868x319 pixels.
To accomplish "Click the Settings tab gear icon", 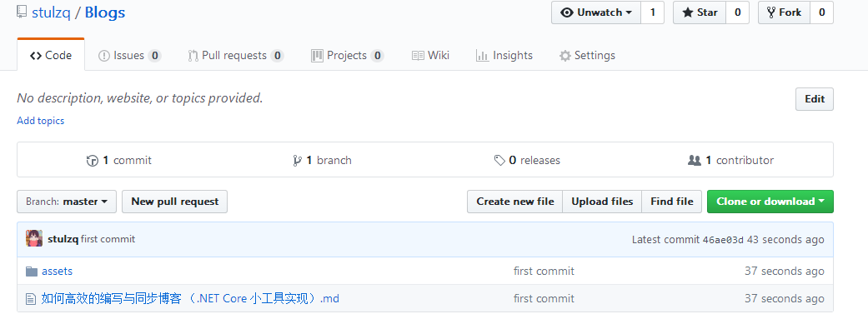I will (x=564, y=56).
